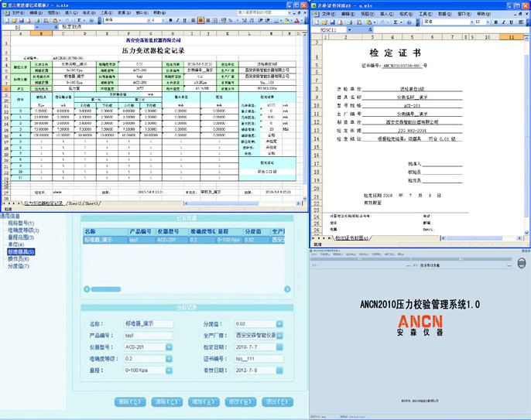Image resolution: width=531 pixels, height=420 pixels.
Task: Open font size dropdown in left Excel window
Action: [163, 21]
